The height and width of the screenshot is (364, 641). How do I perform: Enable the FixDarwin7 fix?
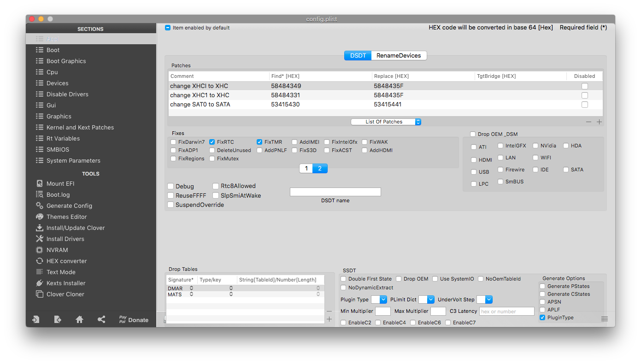(173, 142)
